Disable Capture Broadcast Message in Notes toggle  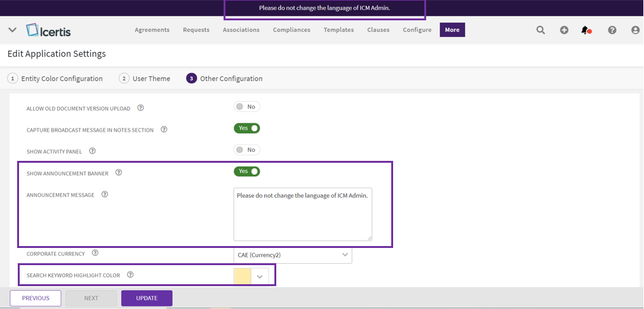tap(247, 128)
